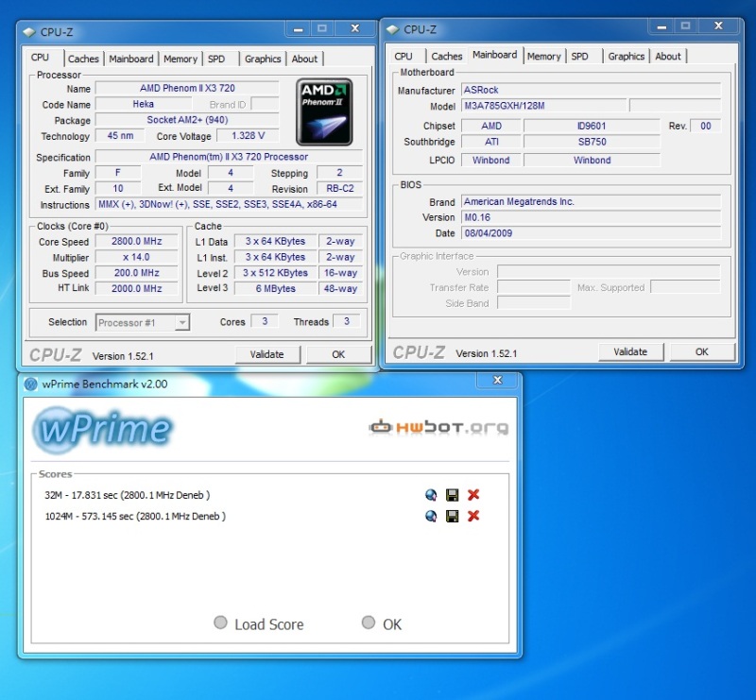Screen dimensions: 756x700
Task: Open the Processor #1 selection dropdown
Action: pos(143,322)
